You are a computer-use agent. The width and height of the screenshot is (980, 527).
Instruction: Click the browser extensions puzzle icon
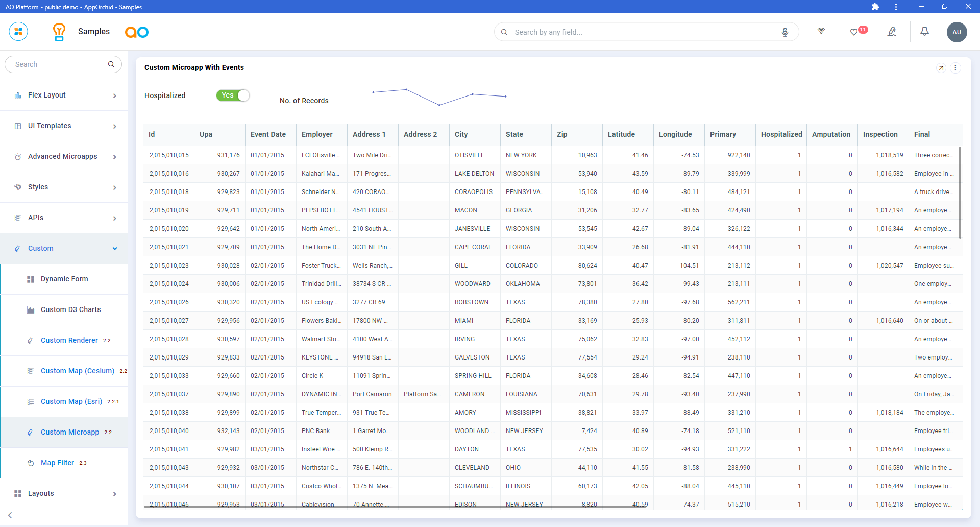point(875,7)
